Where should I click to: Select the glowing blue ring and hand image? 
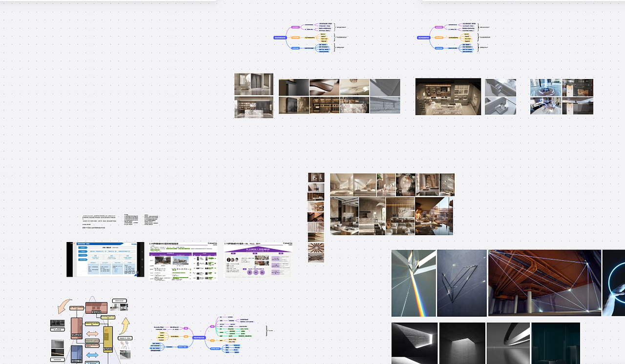tap(614, 283)
